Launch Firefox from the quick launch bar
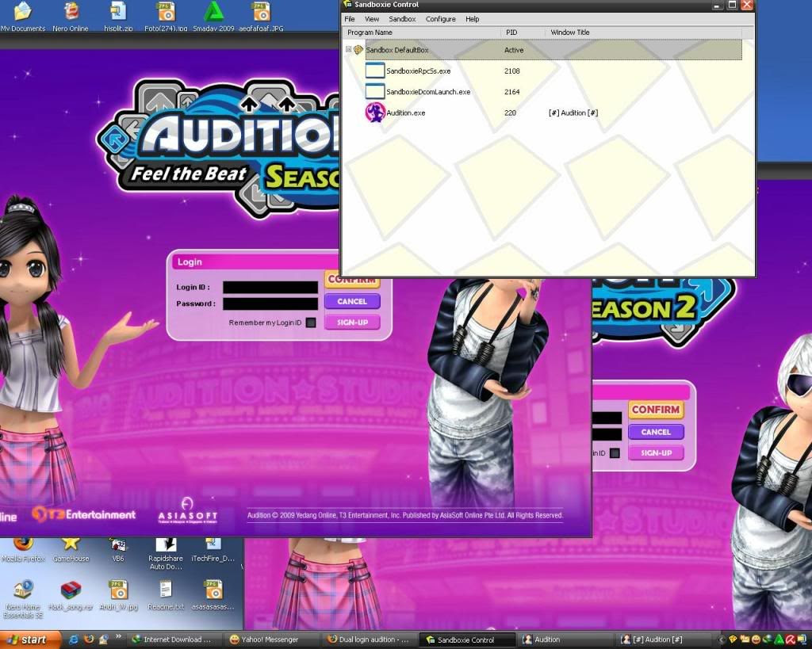 [x=89, y=639]
